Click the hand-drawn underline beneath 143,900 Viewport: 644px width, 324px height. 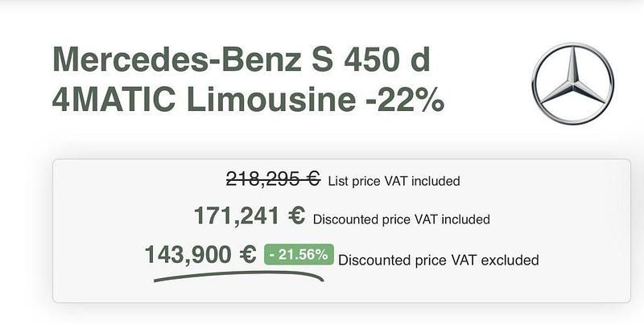[x=238, y=276]
